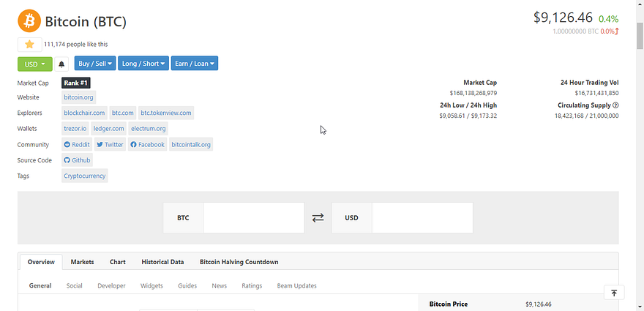Open the Ratings sub-tab
The image size is (644, 311).
pos(252,285)
